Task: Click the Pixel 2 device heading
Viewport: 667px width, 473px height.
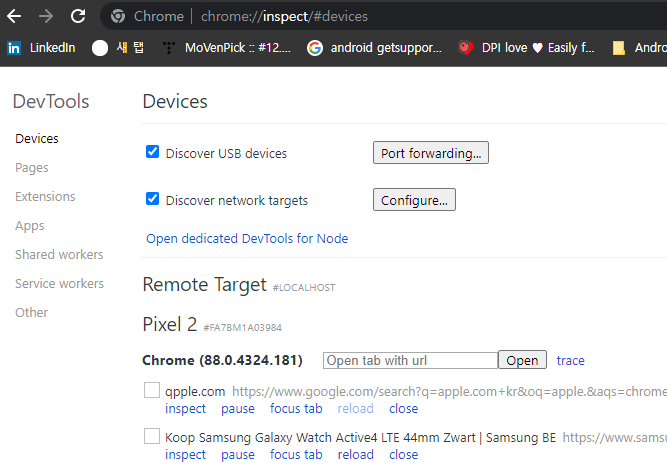Action: point(170,325)
